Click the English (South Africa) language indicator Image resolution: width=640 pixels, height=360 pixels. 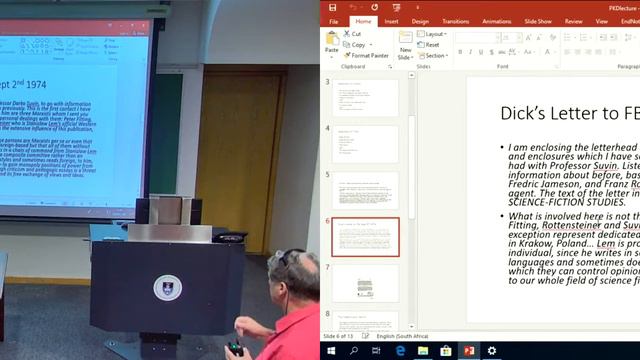click(x=402, y=336)
